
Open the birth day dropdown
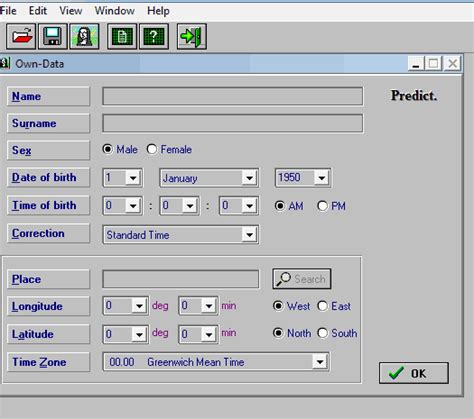pyautogui.click(x=133, y=178)
